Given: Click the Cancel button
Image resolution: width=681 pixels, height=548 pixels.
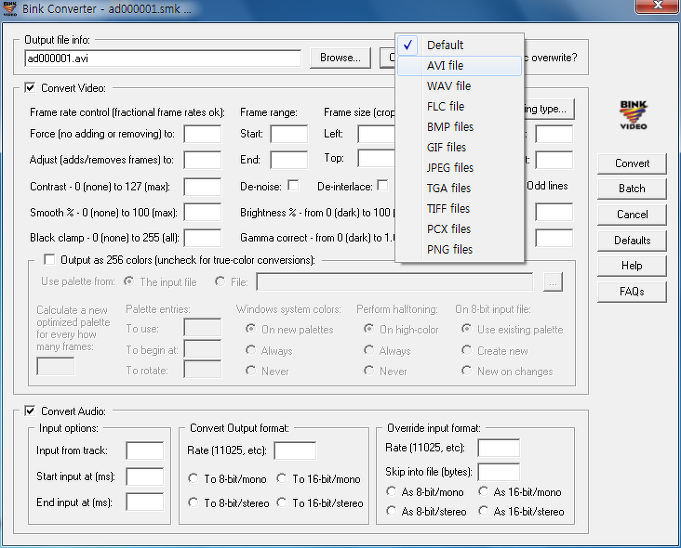Looking at the screenshot, I should [632, 215].
